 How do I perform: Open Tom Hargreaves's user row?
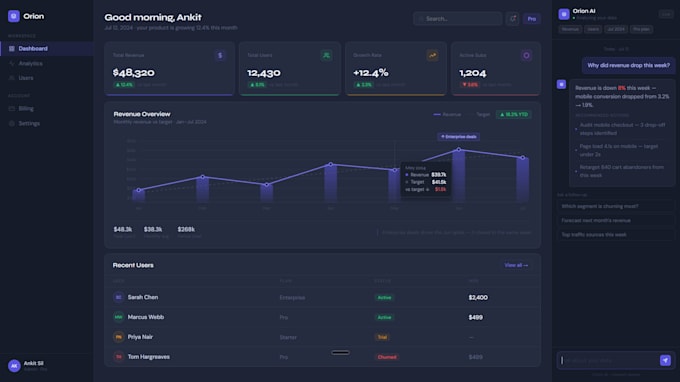coord(322,357)
